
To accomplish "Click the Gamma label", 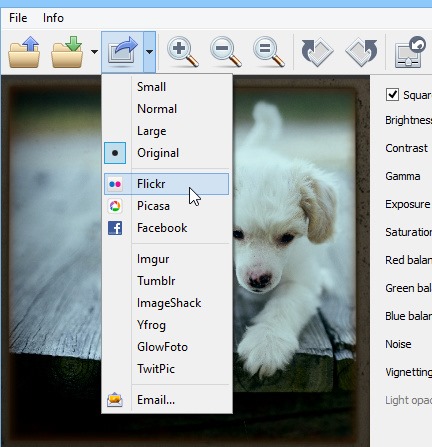I will click(403, 176).
